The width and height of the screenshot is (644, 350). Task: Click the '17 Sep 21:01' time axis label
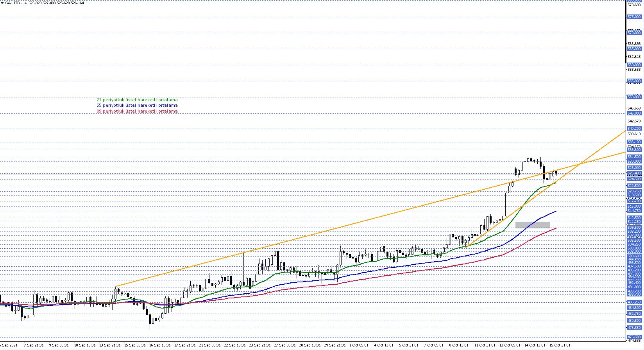tap(185, 345)
